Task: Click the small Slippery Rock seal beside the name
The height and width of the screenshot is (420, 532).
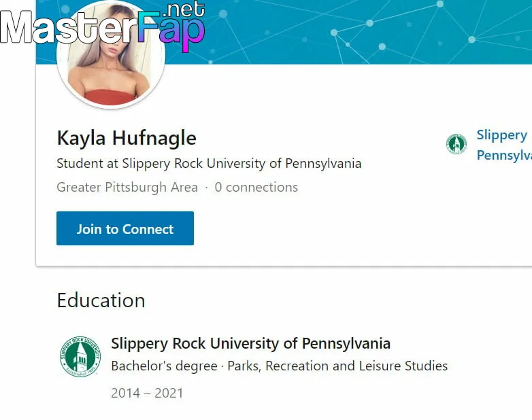Action: click(x=456, y=144)
